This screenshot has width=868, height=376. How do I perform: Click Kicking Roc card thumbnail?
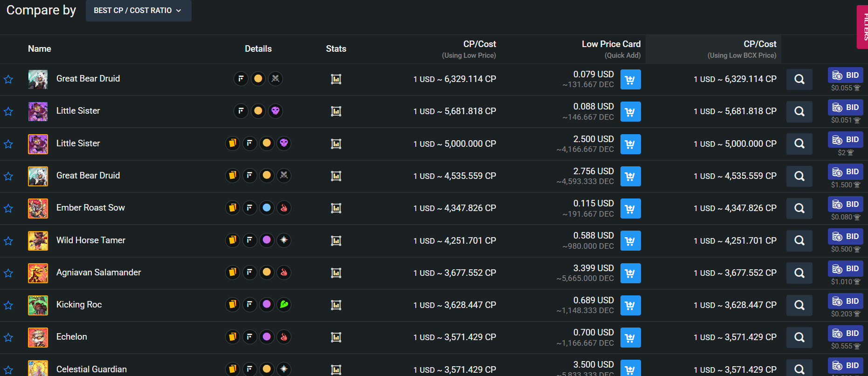pyautogui.click(x=38, y=305)
